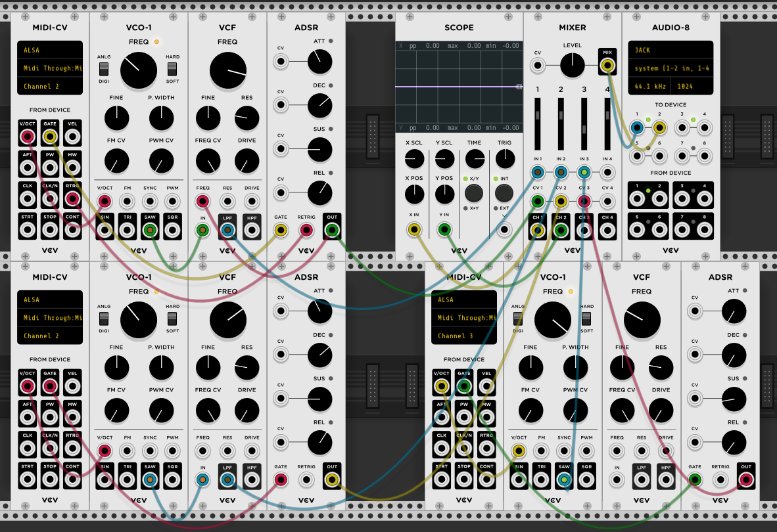Open the 1024 block size selector on AUDIO-8
Viewport: 777px width, 532px height.
click(x=692, y=86)
